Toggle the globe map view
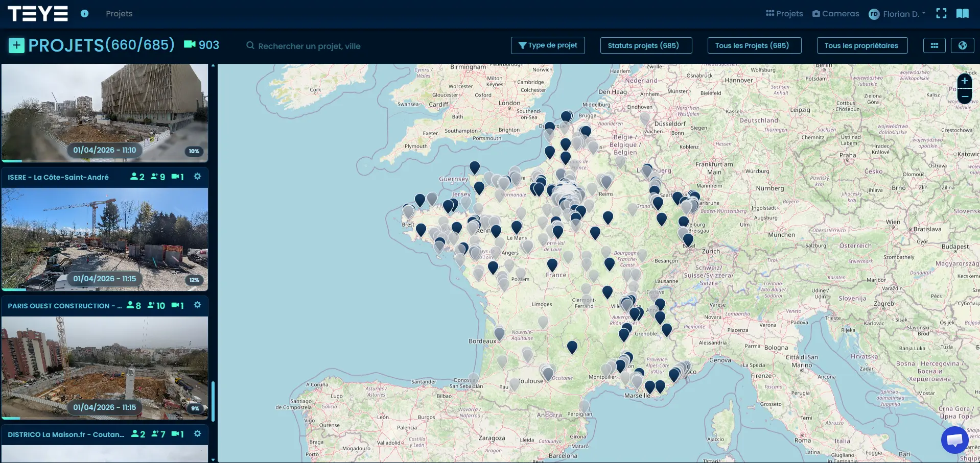Image resolution: width=980 pixels, height=463 pixels. pos(964,45)
